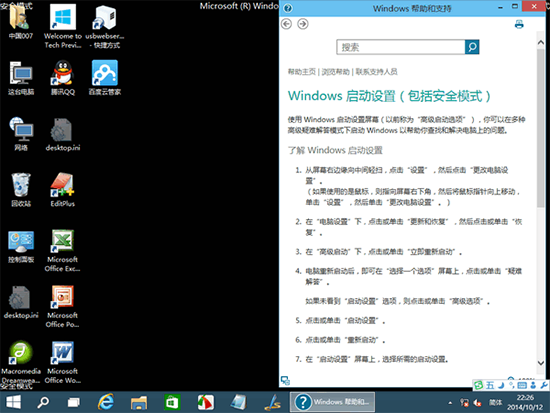The width and height of the screenshot is (550, 413).
Task: Go forward in the Help window
Action: click(303, 24)
